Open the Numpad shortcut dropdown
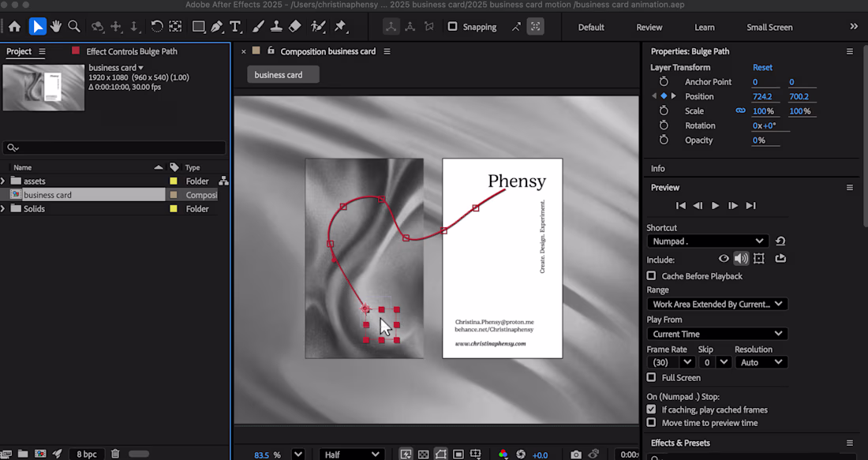This screenshot has height=460, width=868. click(706, 241)
